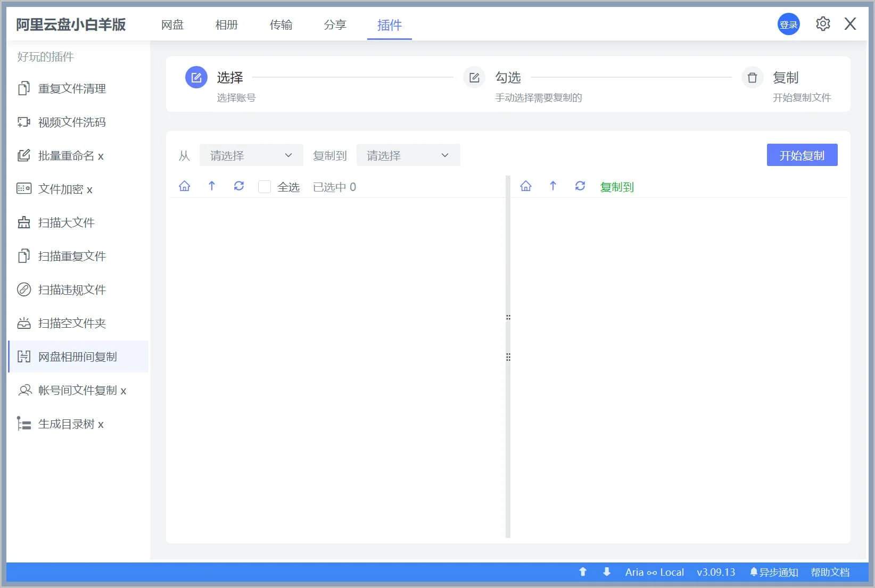Click the settings gear icon

[x=822, y=24]
